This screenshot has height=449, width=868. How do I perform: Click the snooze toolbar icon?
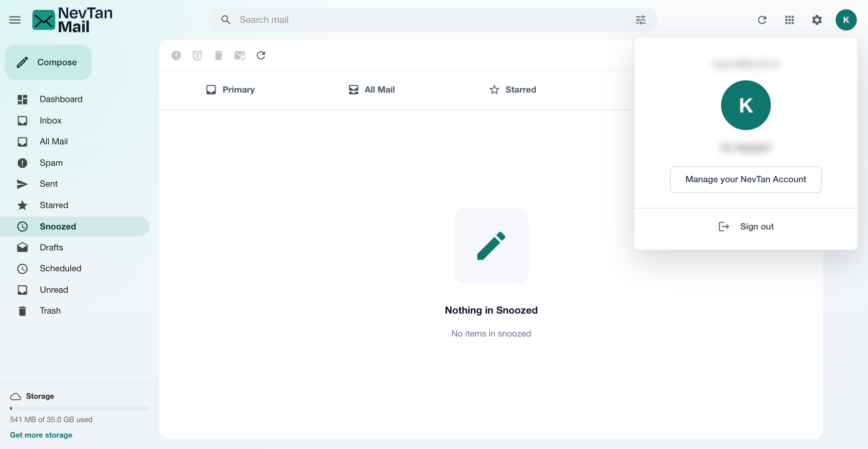(197, 55)
